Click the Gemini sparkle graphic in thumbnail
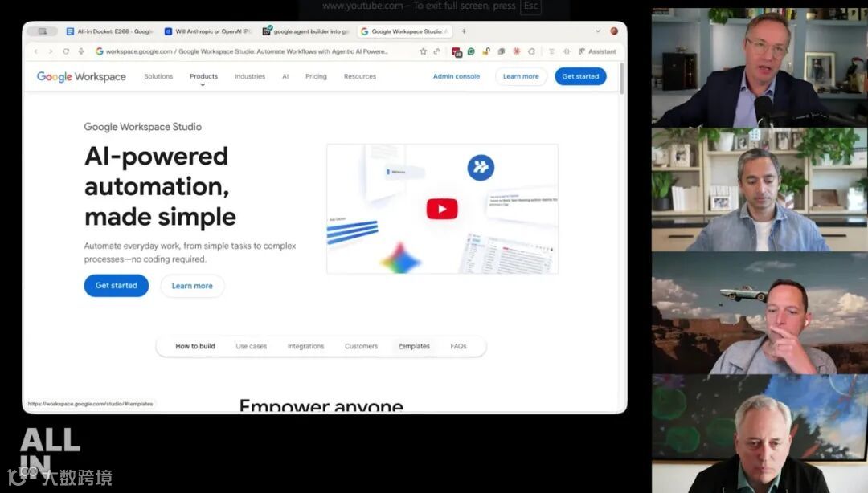 (400, 257)
